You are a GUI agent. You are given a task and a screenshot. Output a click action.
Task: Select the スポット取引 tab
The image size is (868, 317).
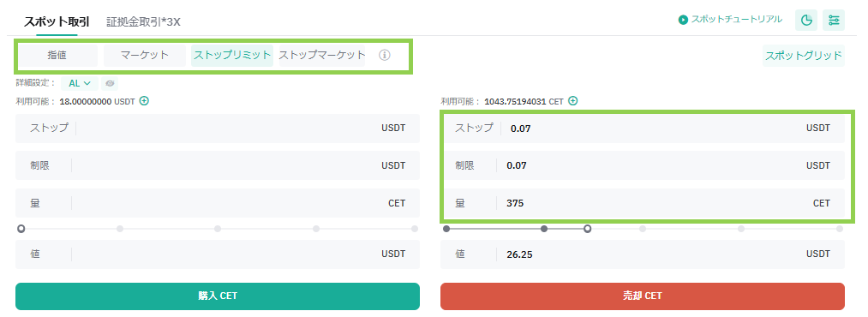pos(57,22)
